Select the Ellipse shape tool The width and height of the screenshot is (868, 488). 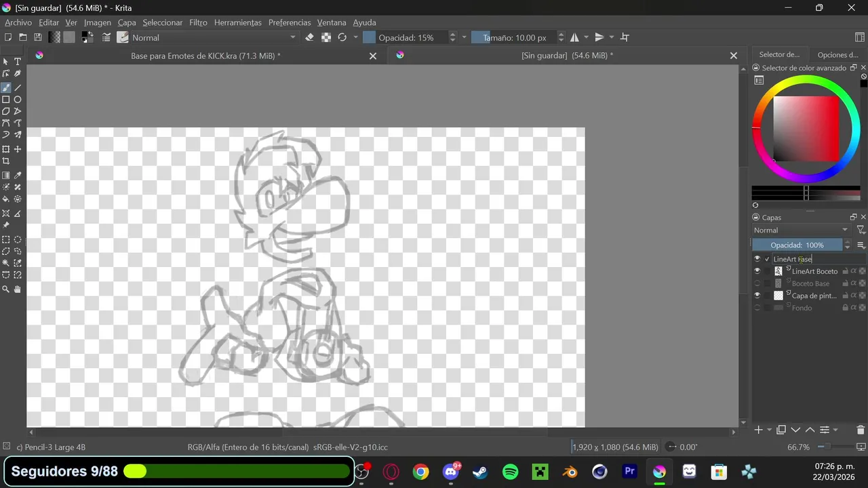[x=18, y=100]
